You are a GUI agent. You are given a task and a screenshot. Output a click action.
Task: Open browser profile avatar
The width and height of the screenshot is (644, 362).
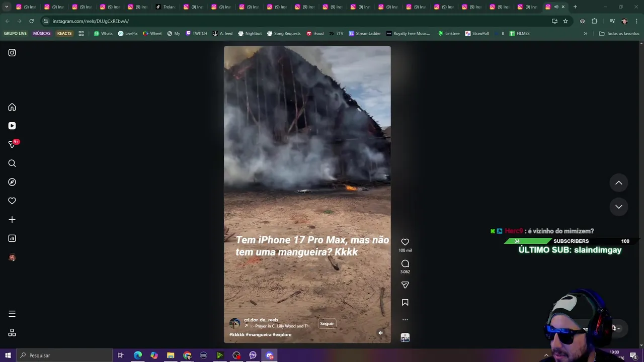tap(624, 21)
